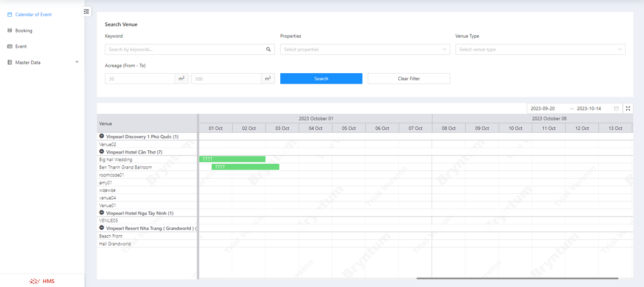
Task: Click the horizontal scrollbar under the timeline
Action: (x=517, y=278)
